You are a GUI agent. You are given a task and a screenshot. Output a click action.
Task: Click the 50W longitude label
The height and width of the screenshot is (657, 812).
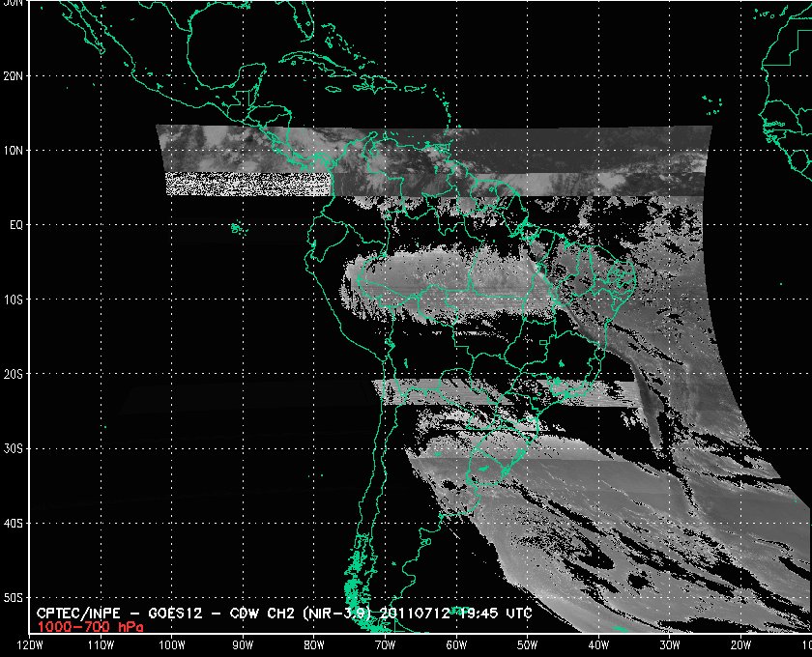coord(526,644)
